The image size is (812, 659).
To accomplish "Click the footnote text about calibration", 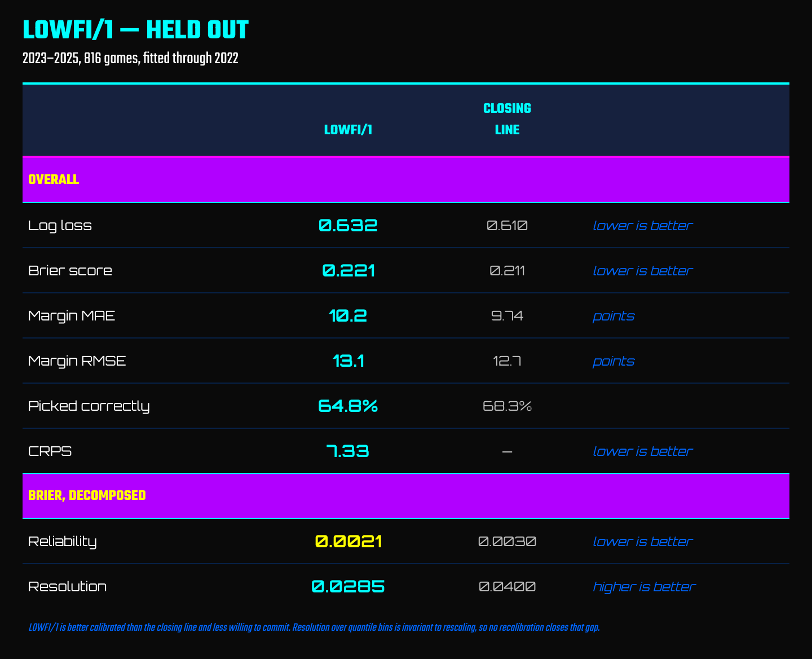I will (314, 627).
